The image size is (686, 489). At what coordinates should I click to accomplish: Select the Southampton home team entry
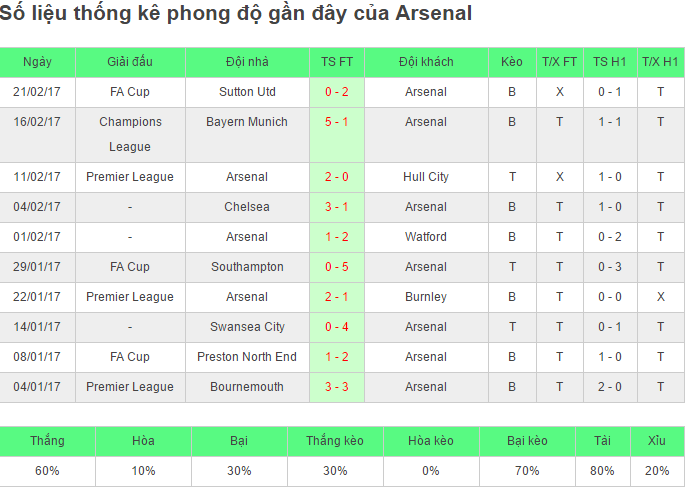247,267
